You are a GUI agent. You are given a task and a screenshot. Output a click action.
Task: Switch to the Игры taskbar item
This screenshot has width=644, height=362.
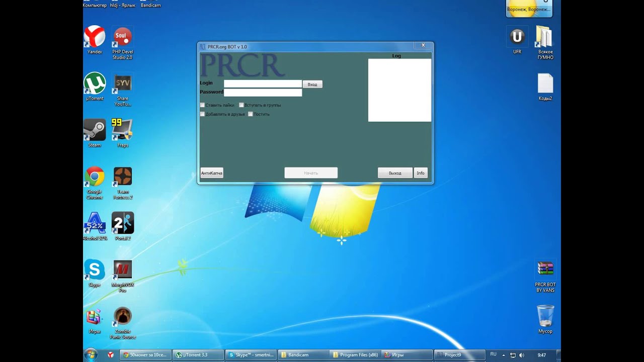point(408,355)
